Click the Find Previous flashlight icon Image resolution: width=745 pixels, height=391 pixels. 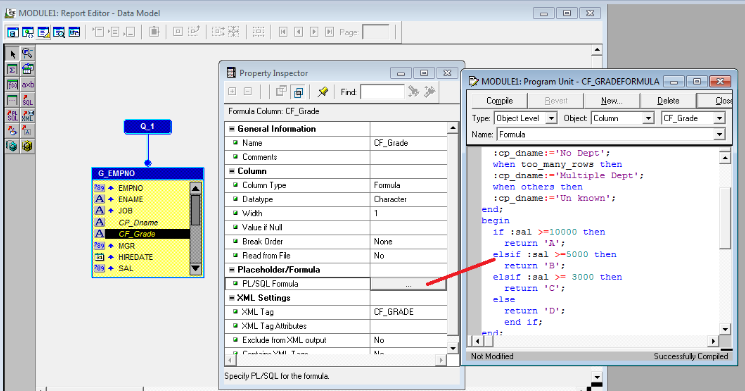430,91
